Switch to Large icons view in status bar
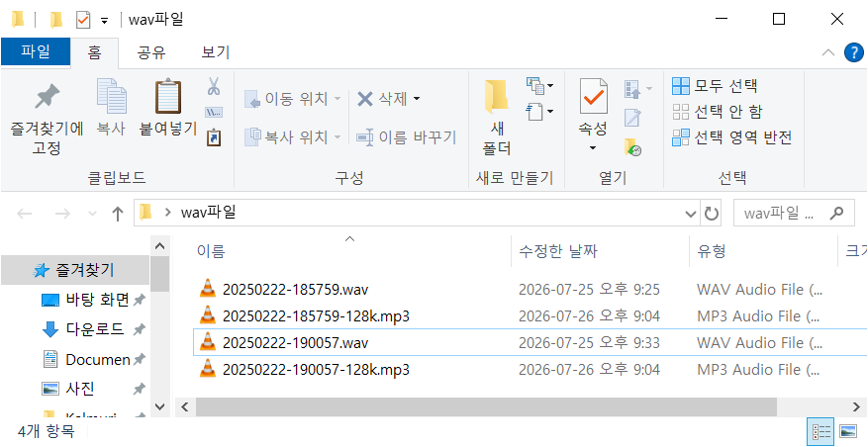Image resolution: width=868 pixels, height=447 pixels. [848, 431]
